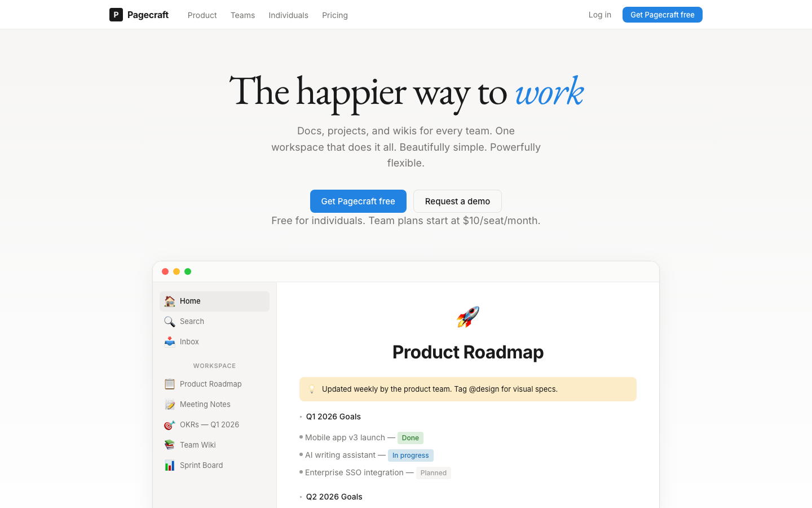Click the Home house icon in sidebar
The width and height of the screenshot is (812, 508).
[170, 301]
